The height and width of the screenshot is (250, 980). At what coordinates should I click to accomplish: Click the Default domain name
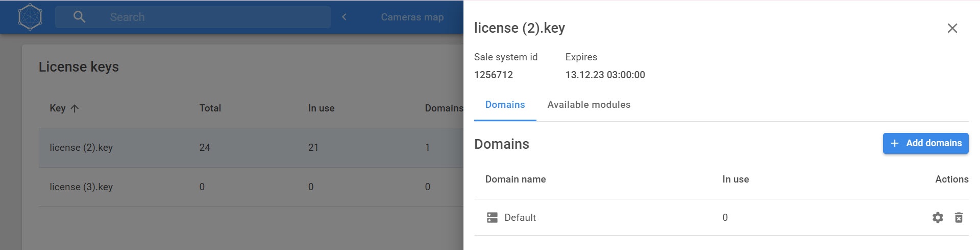point(520,218)
